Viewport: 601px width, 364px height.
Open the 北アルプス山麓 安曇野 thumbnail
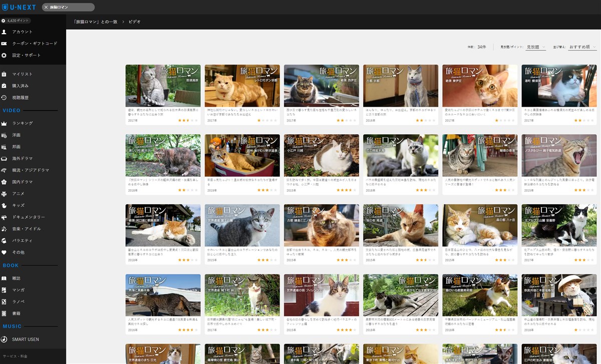[559, 225]
